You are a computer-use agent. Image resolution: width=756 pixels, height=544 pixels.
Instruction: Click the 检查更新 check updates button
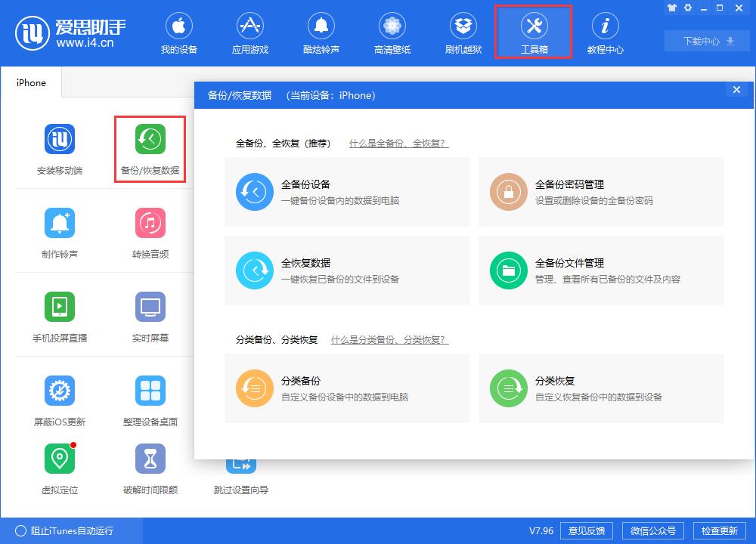pos(724,530)
